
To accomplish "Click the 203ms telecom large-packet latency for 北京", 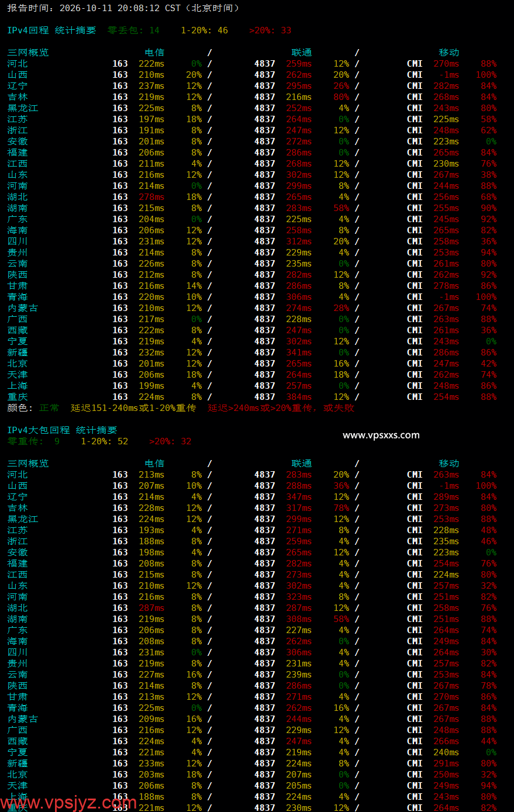I will click(x=151, y=775).
